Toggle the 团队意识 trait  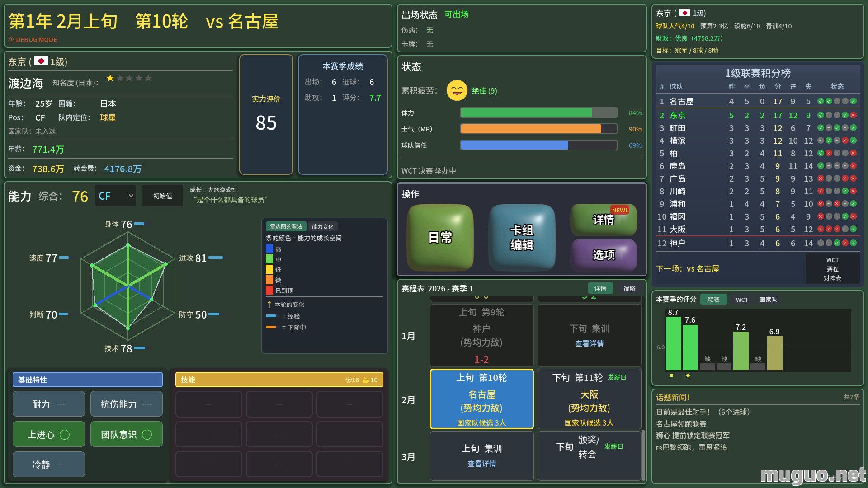[x=127, y=434]
